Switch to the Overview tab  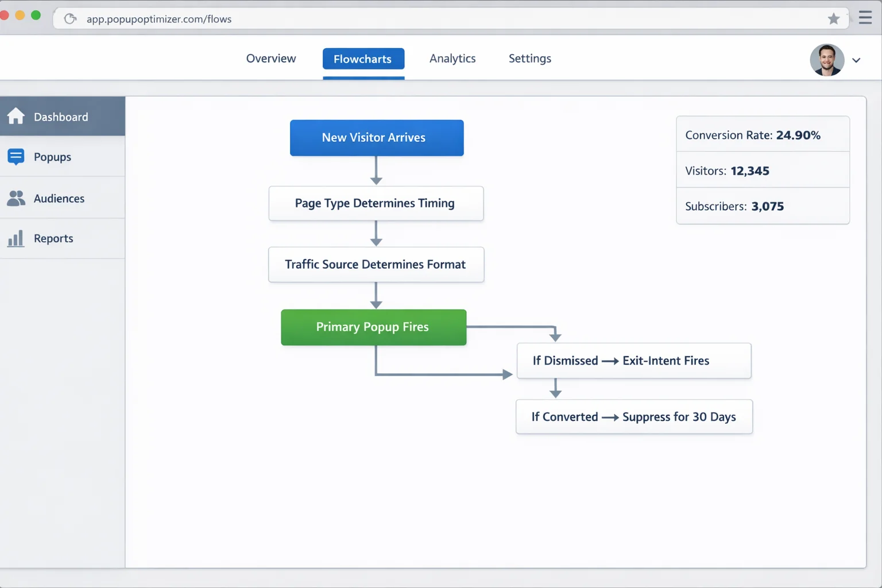270,58
